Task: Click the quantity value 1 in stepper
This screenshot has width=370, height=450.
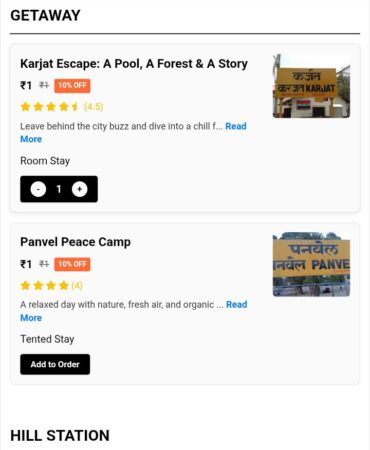Action: pos(59,189)
